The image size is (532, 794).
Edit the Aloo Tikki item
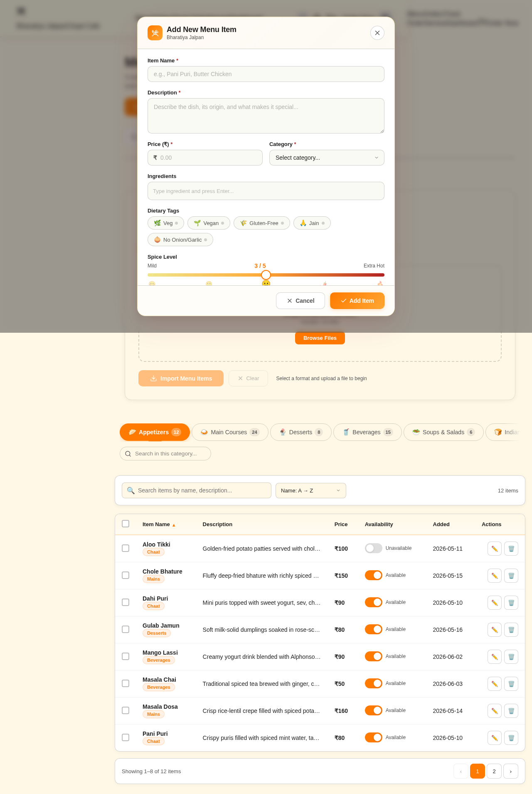click(x=495, y=549)
